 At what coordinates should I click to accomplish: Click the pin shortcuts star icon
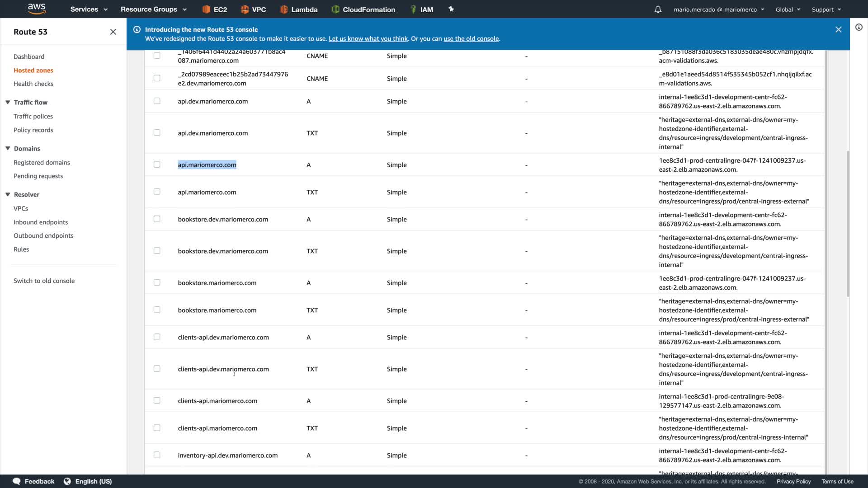coord(451,9)
